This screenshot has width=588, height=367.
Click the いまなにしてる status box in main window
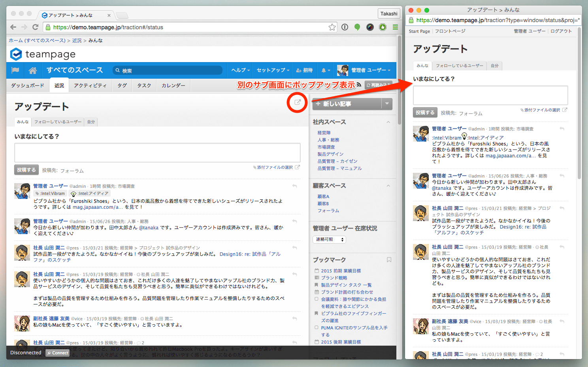(157, 152)
